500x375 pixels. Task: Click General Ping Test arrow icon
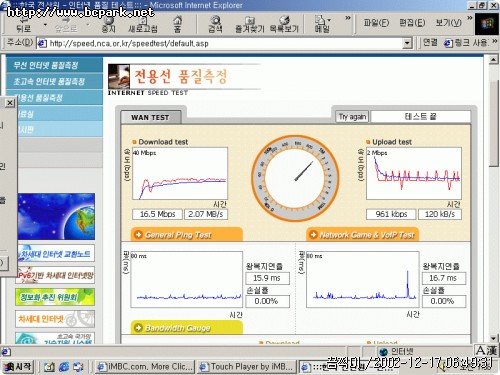138,235
